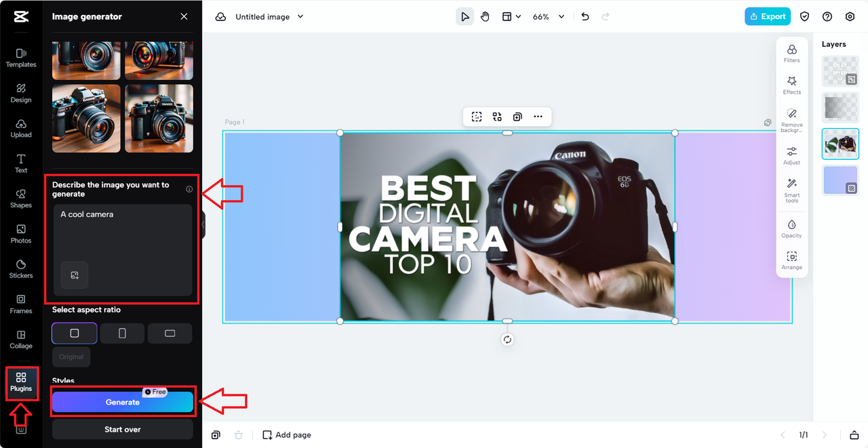Viewport: 868px width, 448px height.
Task: Click the rotate handle below the image
Action: click(x=507, y=340)
